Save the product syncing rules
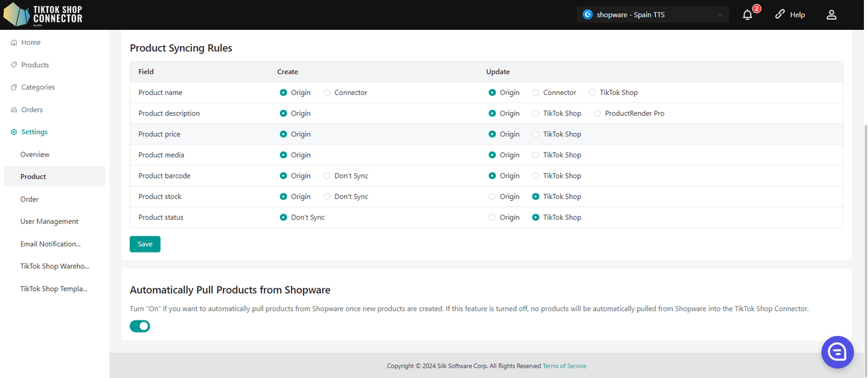868x378 pixels. click(144, 244)
